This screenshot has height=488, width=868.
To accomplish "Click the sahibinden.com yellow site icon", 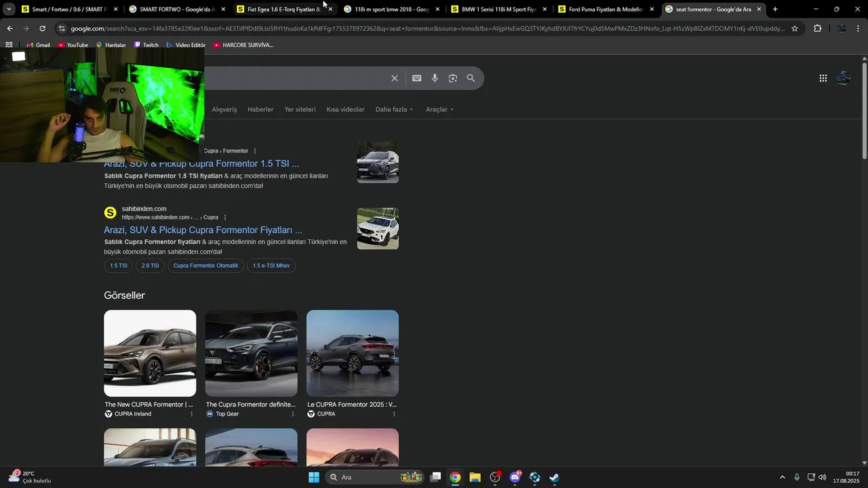I will point(110,213).
